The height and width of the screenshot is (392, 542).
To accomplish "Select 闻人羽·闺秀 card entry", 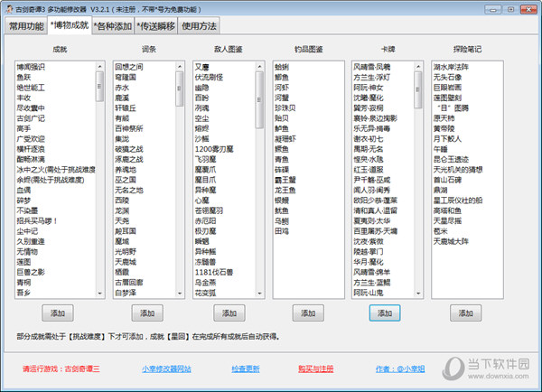I will pos(371,190).
